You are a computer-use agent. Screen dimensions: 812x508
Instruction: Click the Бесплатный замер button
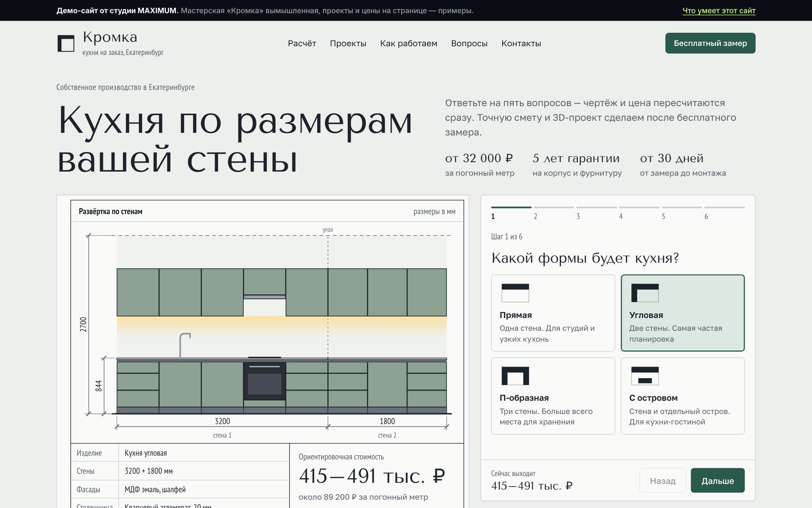tap(710, 43)
